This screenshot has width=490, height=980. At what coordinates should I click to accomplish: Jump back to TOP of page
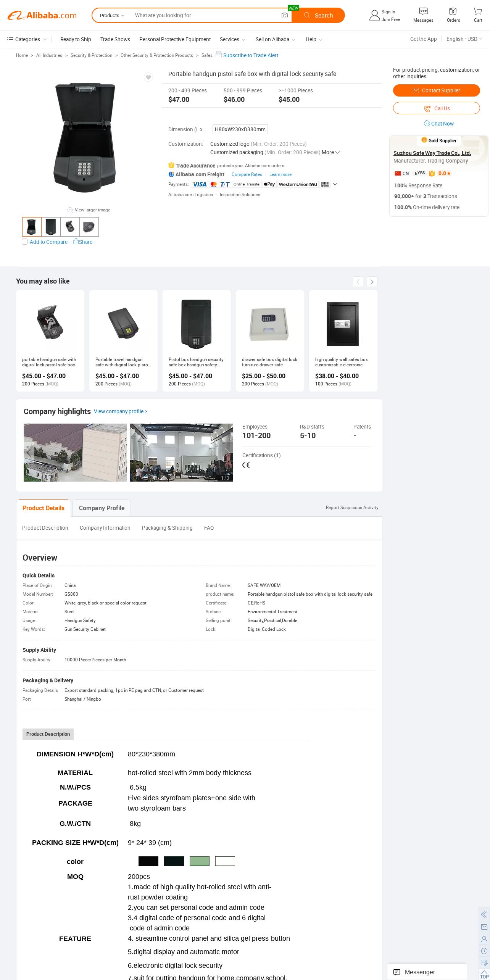point(484,974)
